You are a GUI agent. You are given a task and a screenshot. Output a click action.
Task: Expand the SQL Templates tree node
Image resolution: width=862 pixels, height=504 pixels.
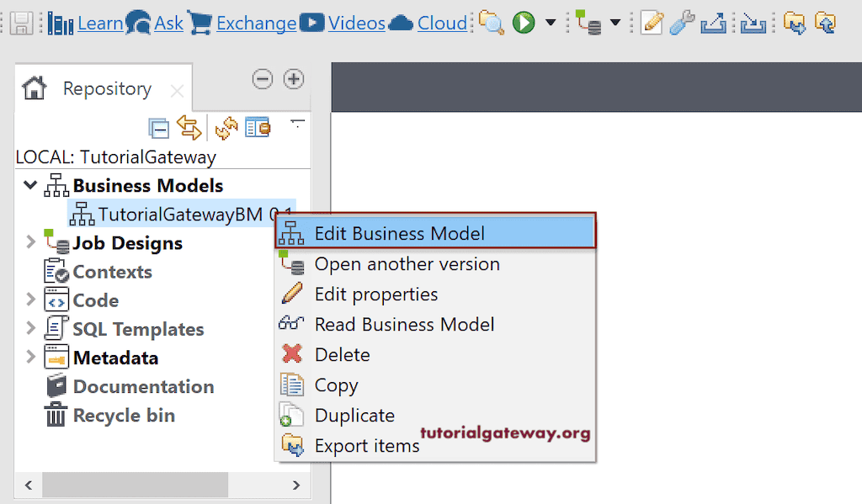[31, 328]
